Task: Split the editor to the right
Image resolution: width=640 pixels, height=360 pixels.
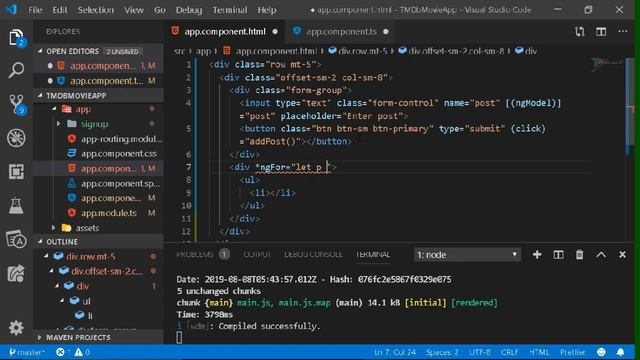Action: (x=601, y=31)
